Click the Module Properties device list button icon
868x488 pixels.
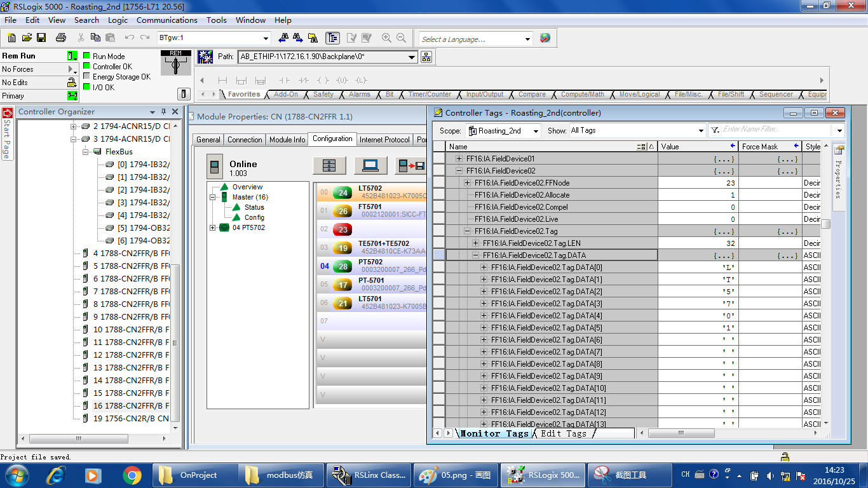(329, 165)
